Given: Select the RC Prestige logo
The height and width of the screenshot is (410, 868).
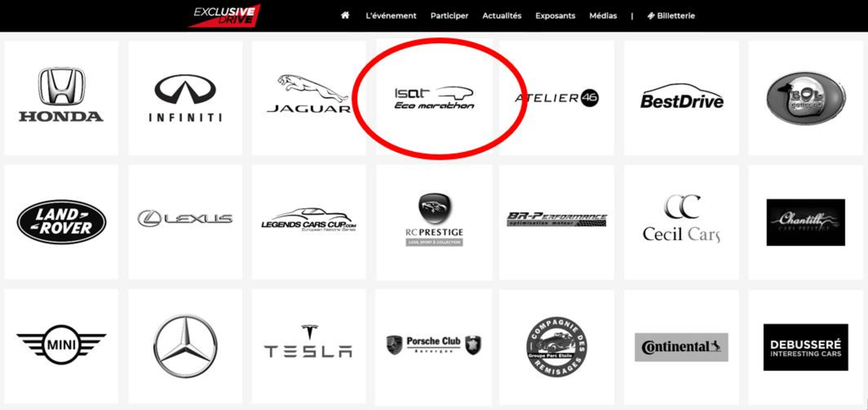Looking at the screenshot, I should [x=434, y=219].
